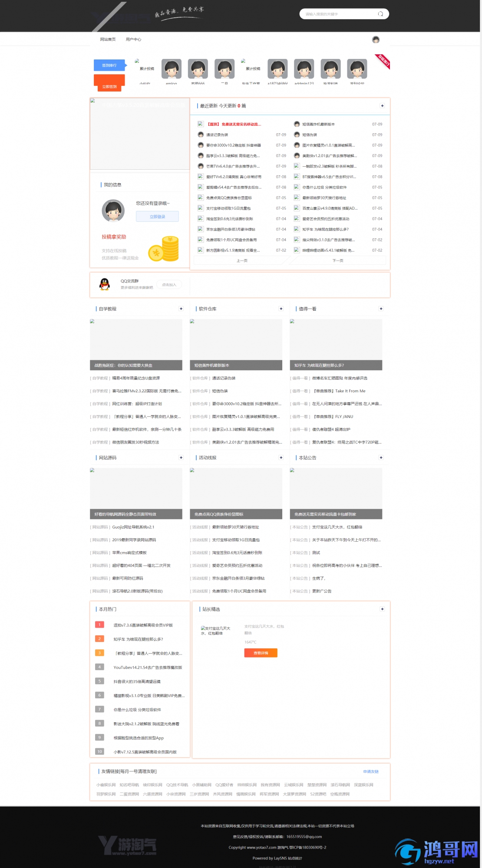This screenshot has height=868, width=482.
Task: Click the 游淘气 footer logo
Action: 127,845
